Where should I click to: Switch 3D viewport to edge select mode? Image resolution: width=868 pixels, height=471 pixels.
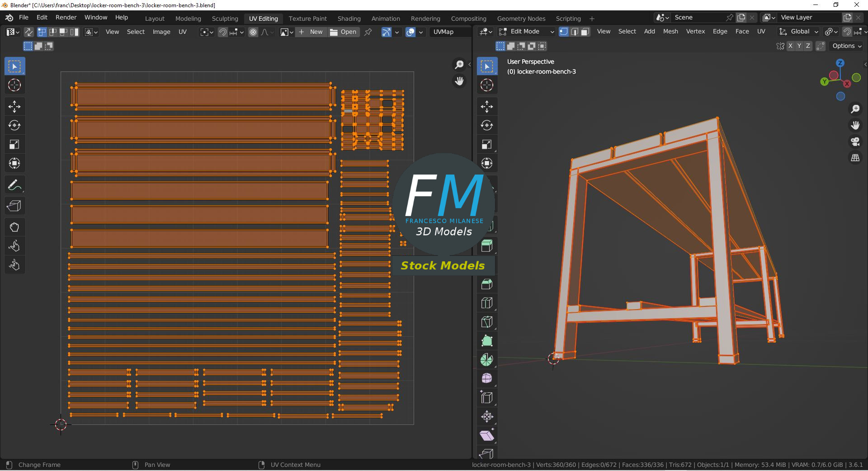575,32
